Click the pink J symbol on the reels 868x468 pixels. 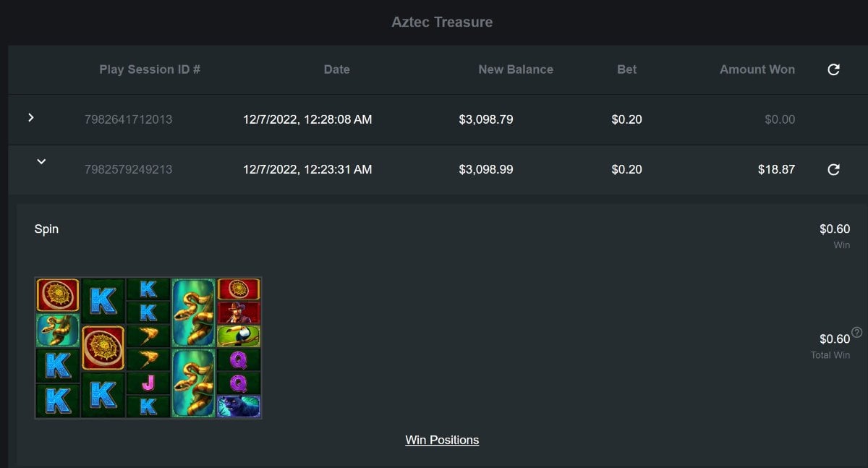coord(148,383)
